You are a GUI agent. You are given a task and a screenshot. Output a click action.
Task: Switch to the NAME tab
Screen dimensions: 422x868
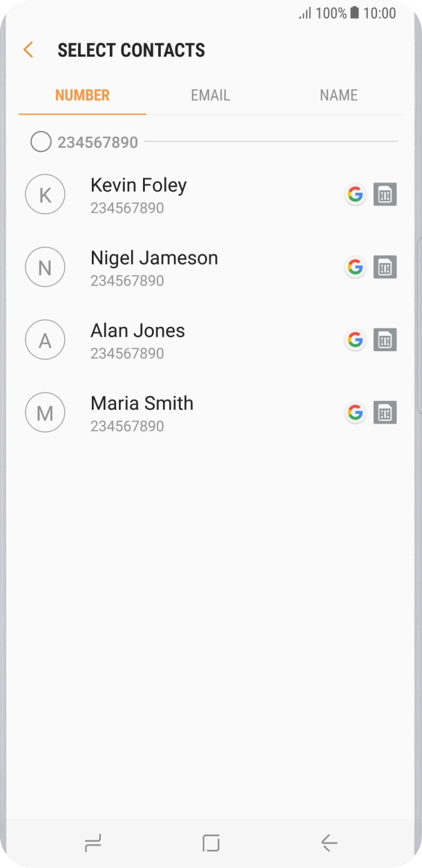[338, 95]
